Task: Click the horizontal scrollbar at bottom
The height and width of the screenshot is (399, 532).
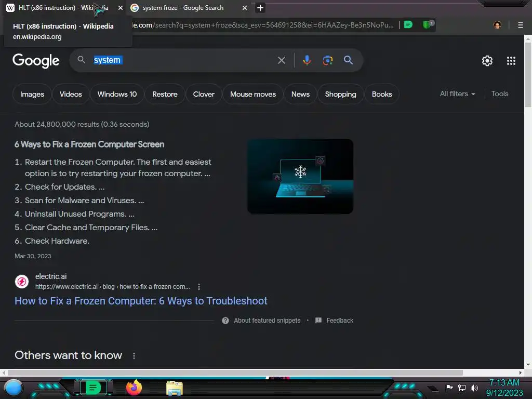Action: pyautogui.click(x=234, y=373)
